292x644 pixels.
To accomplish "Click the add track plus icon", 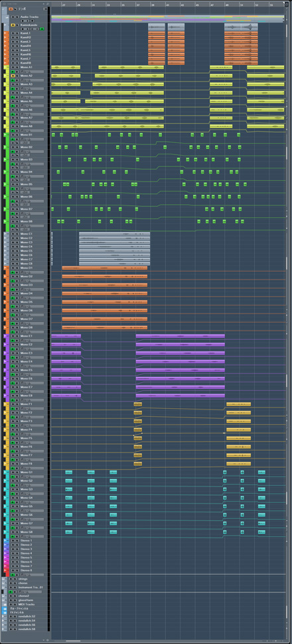I will point(44,4).
